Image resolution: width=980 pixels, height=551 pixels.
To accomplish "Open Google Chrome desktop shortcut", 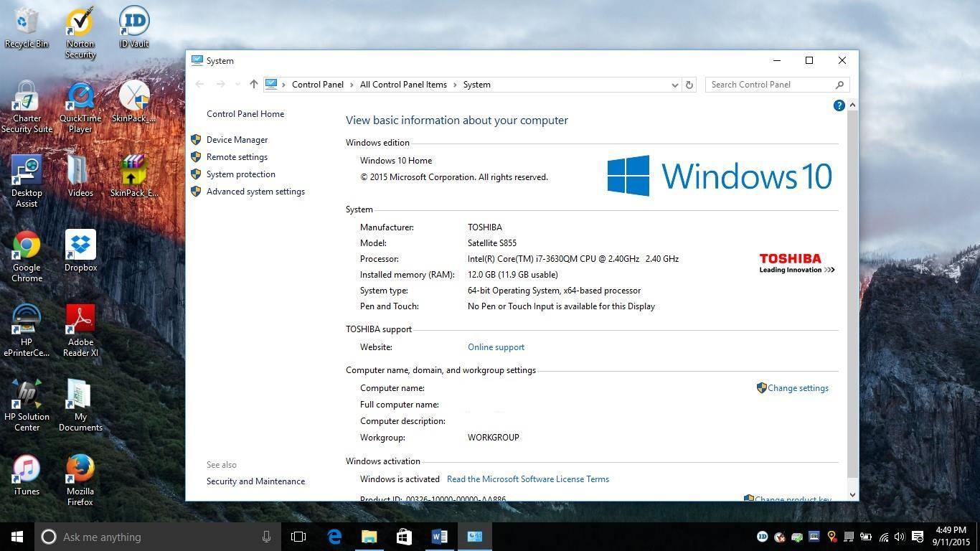I will (27, 256).
